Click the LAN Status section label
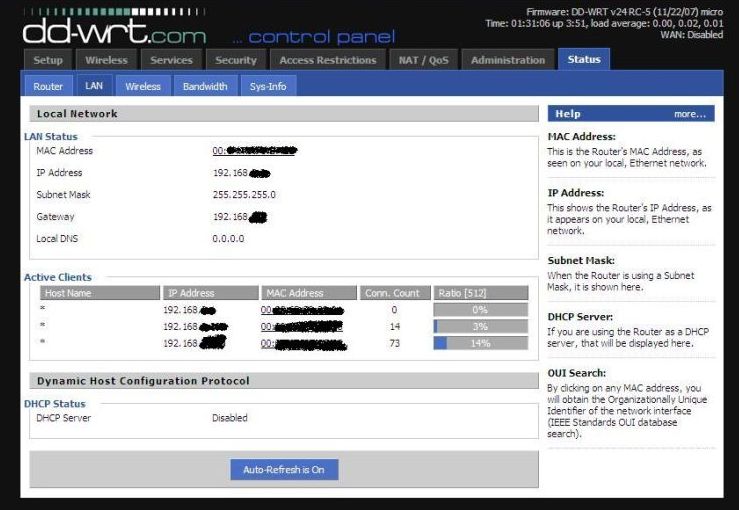This screenshot has height=510, width=739. 50,137
